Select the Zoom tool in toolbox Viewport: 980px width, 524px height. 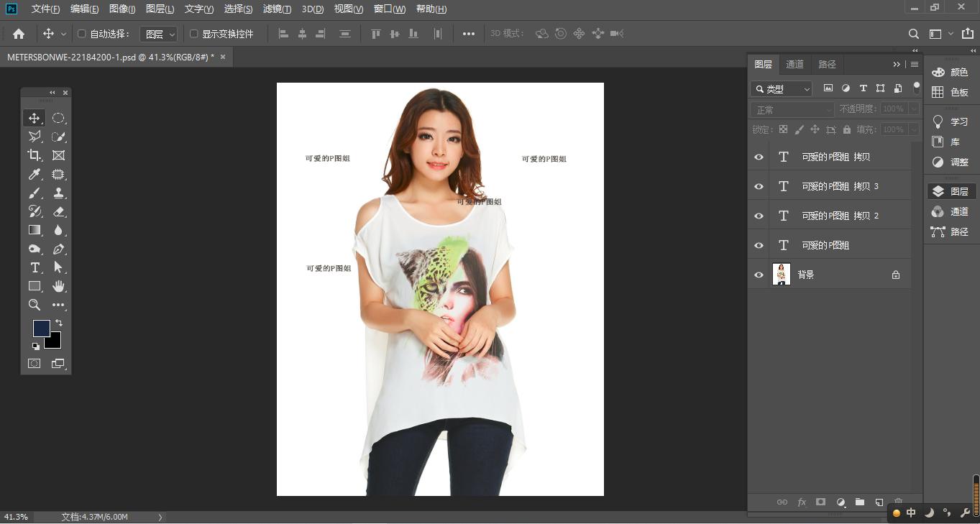(x=34, y=305)
